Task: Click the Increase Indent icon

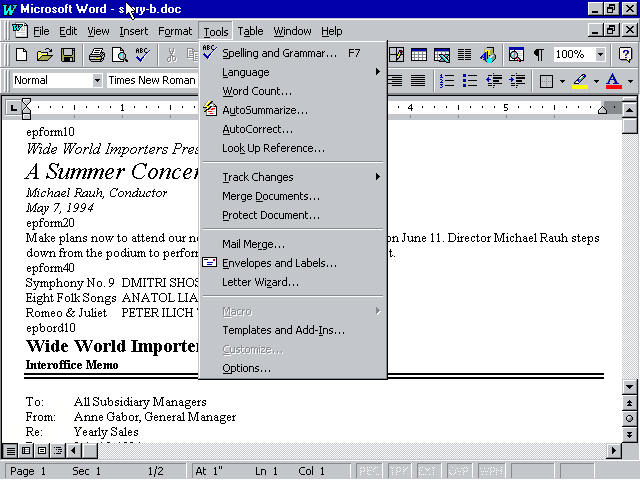Action: pos(517,80)
